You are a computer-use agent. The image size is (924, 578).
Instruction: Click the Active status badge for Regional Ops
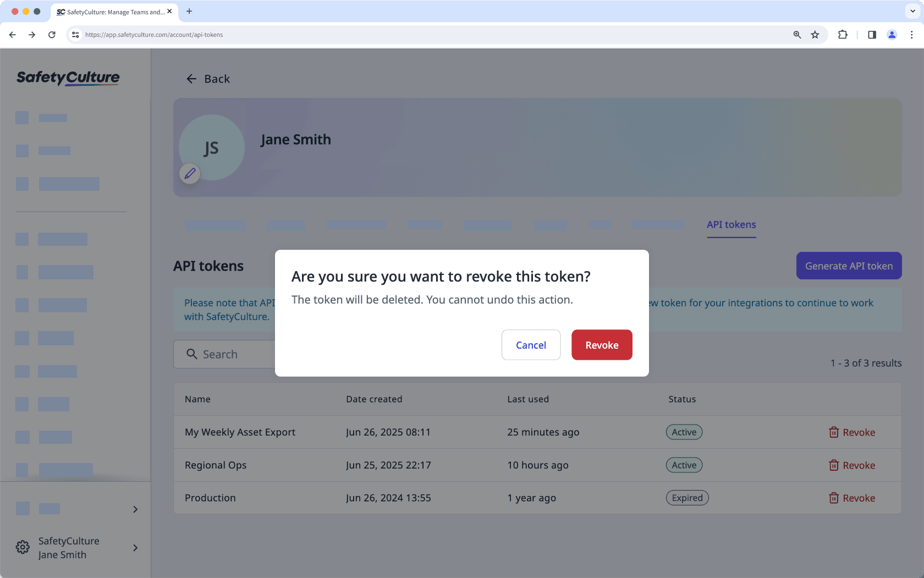tap(684, 465)
